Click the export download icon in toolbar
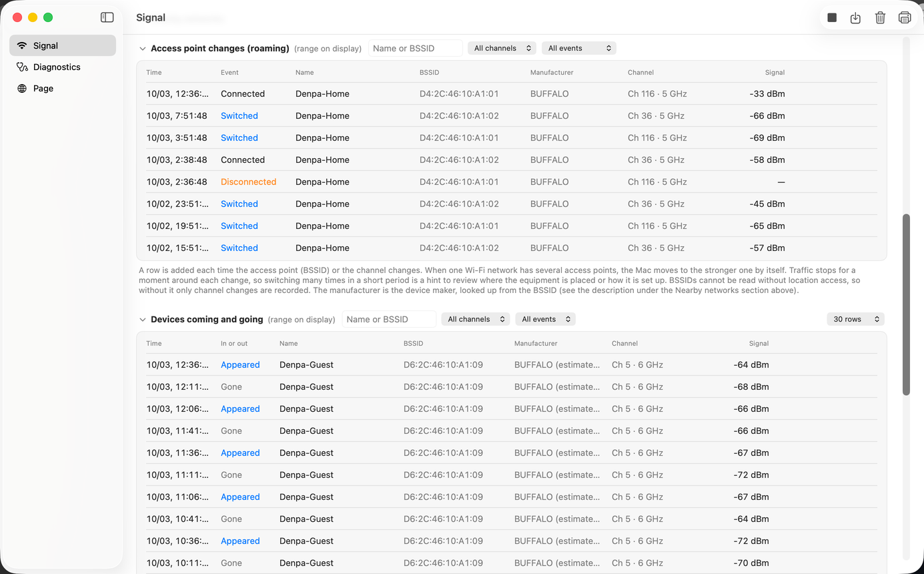This screenshot has height=574, width=924. pyautogui.click(x=855, y=18)
